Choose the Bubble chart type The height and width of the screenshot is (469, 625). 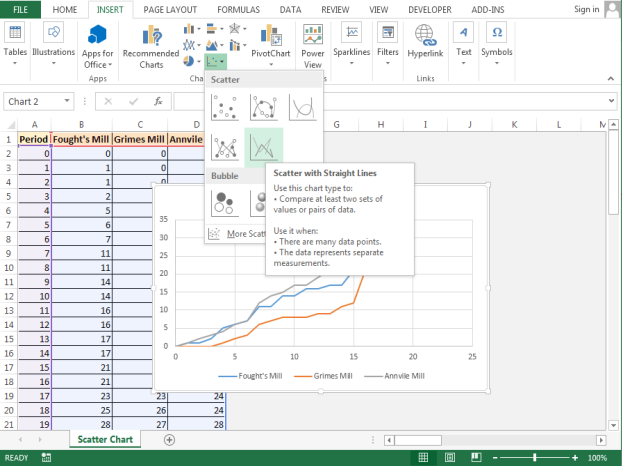pyautogui.click(x=225, y=204)
